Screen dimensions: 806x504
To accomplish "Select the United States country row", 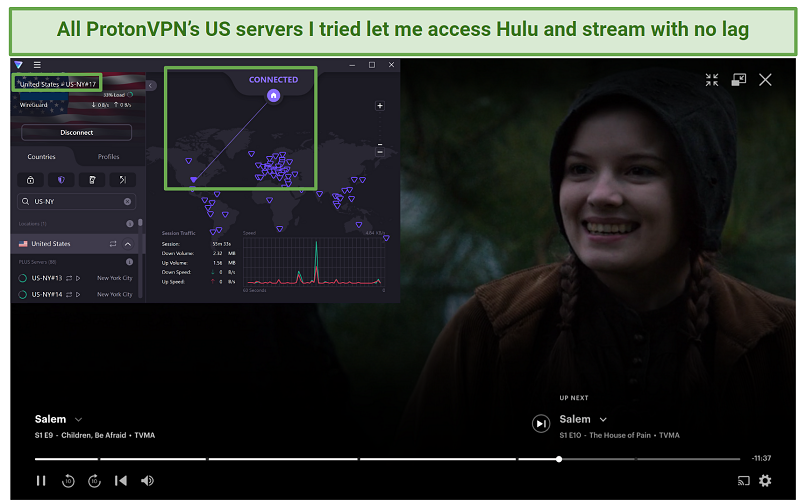I will 76,244.
